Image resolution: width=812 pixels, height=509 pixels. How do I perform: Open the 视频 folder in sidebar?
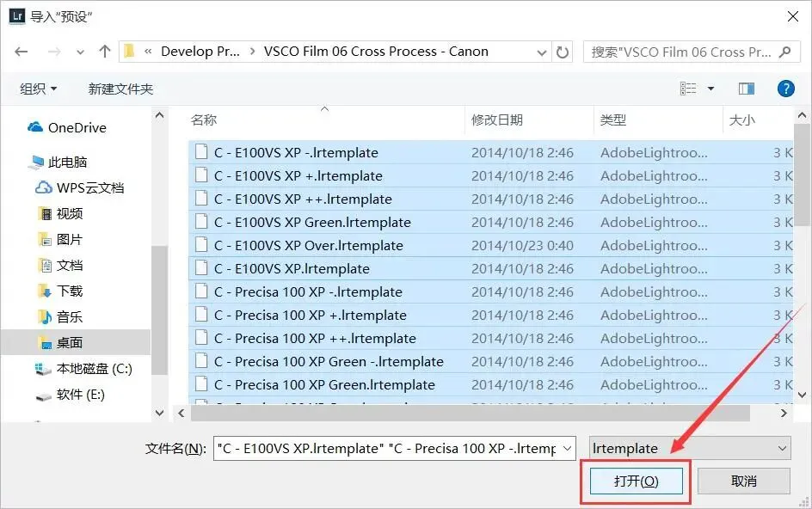[x=61, y=213]
